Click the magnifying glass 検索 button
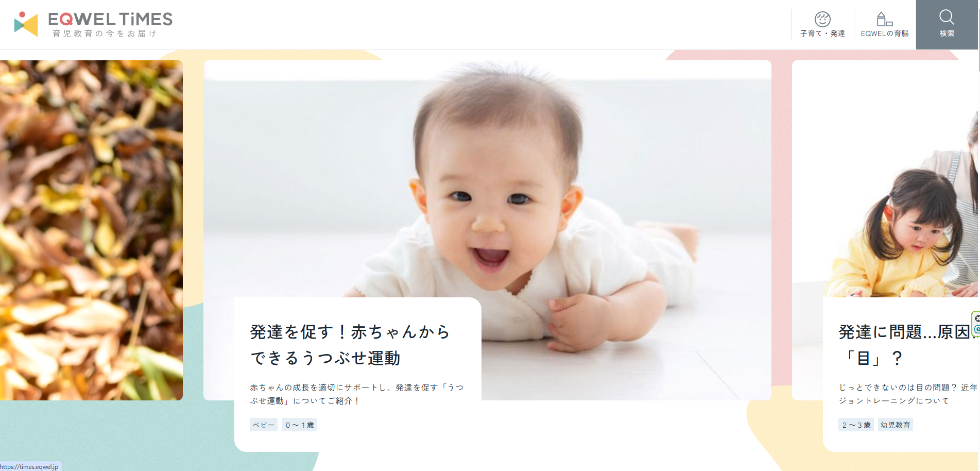 click(947, 24)
